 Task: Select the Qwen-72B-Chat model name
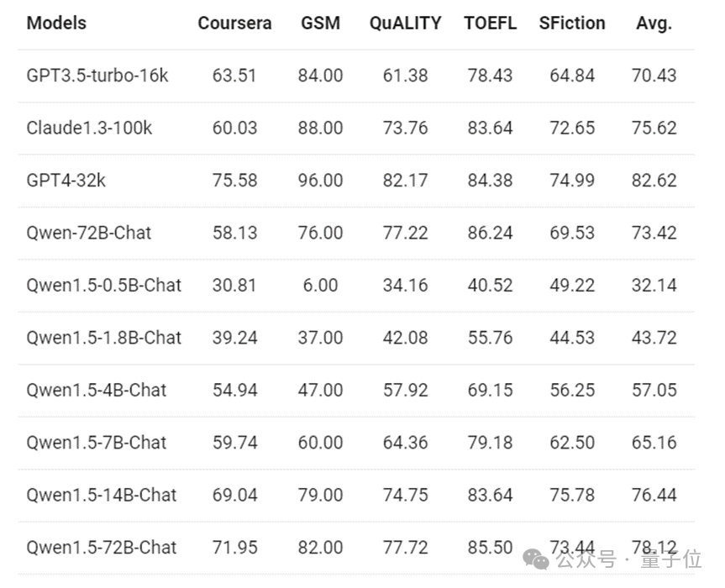pyautogui.click(x=89, y=233)
